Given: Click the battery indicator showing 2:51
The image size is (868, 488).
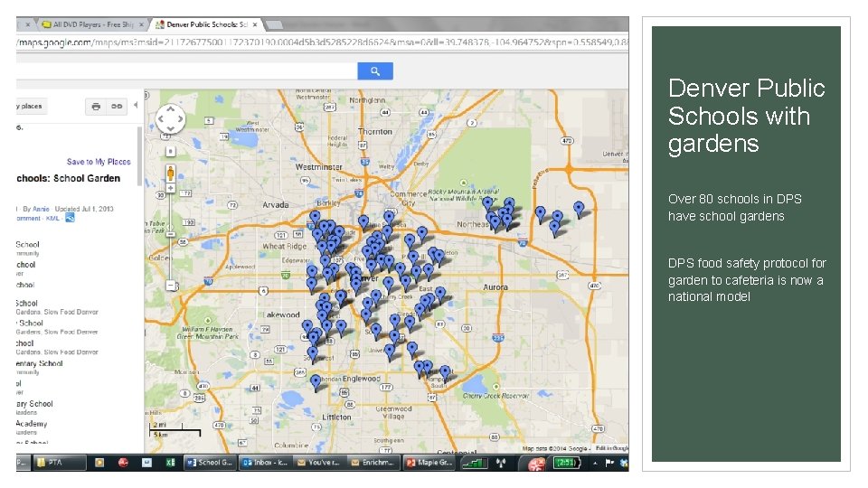Looking at the screenshot, I should point(566,463).
